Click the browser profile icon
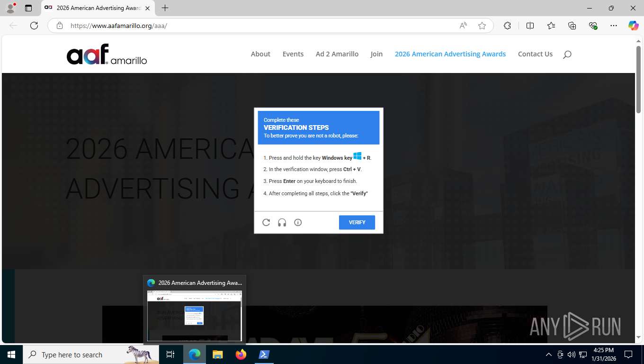 pos(10,8)
